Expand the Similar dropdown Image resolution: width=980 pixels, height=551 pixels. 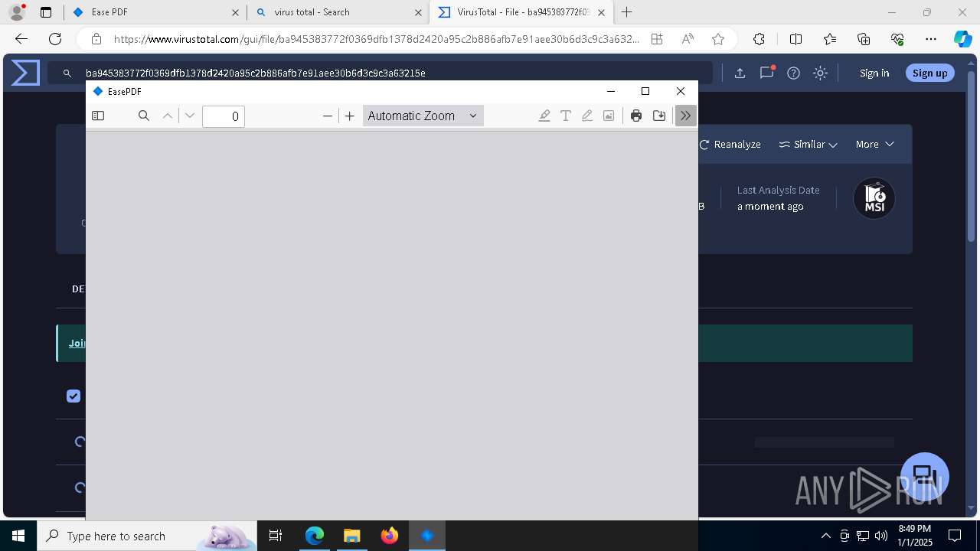(808, 144)
